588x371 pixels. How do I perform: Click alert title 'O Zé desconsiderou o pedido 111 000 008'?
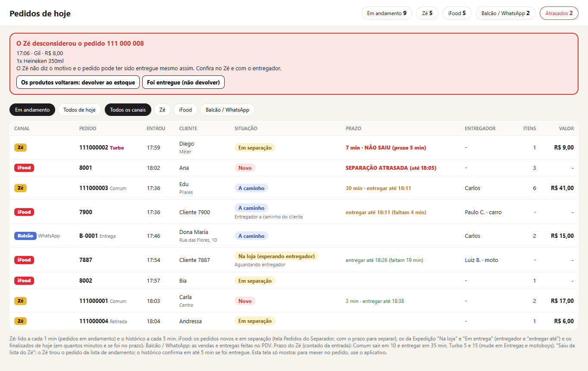click(80, 44)
